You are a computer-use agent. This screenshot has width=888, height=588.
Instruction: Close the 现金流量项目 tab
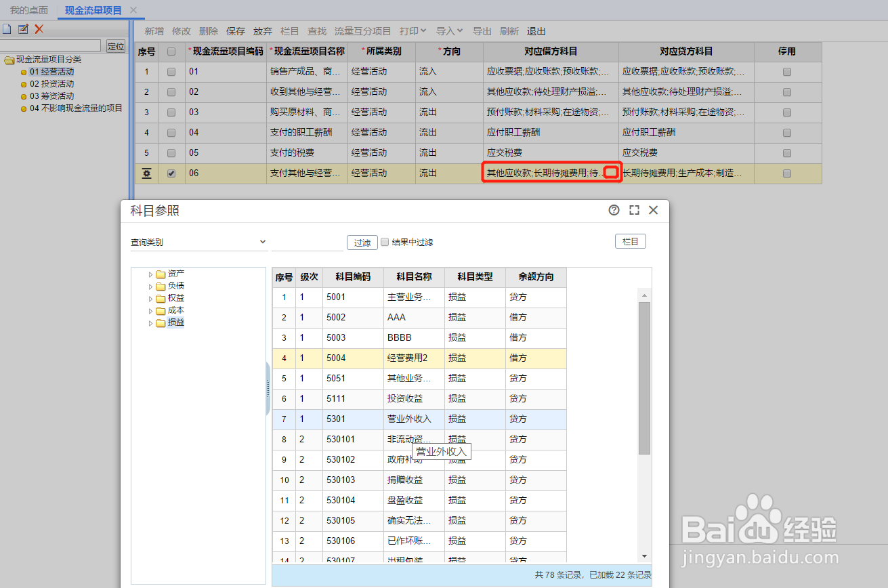[133, 10]
